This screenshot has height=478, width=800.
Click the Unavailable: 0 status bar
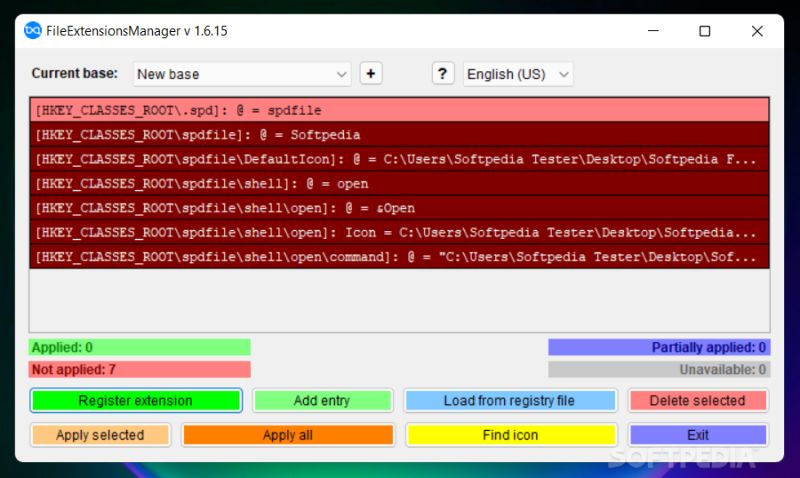click(x=659, y=369)
